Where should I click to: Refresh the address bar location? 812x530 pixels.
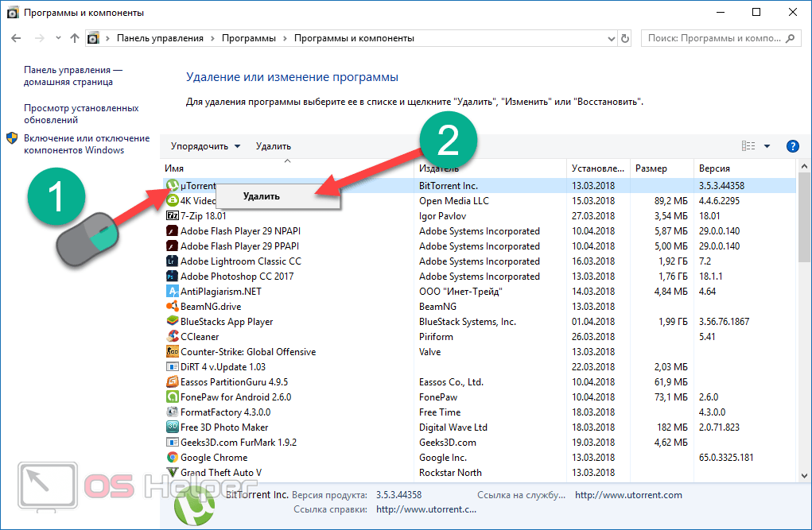(x=625, y=38)
